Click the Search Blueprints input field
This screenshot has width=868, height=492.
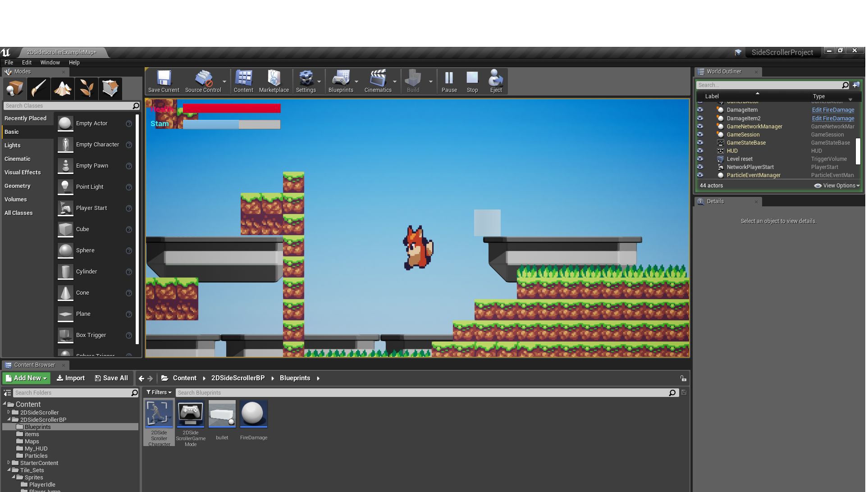click(421, 393)
